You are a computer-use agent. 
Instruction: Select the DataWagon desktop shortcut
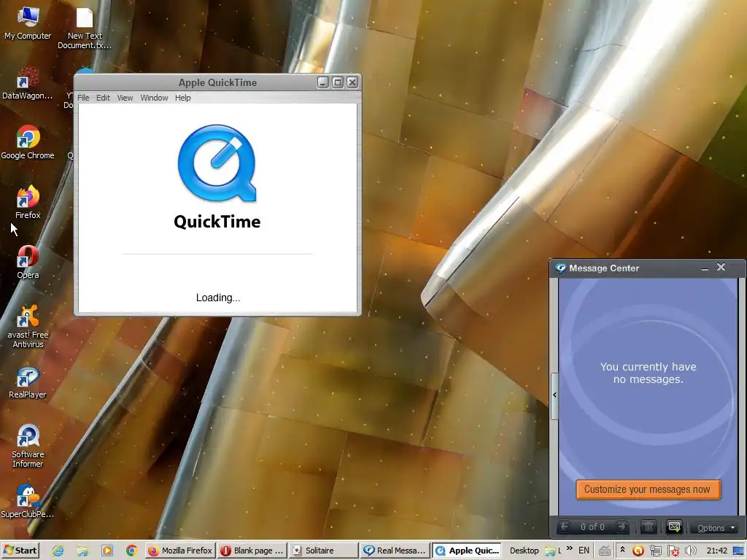point(27,84)
